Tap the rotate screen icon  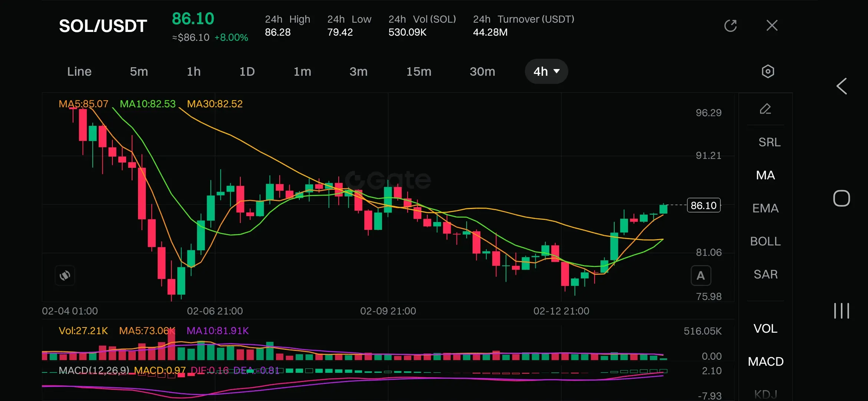tap(65, 276)
